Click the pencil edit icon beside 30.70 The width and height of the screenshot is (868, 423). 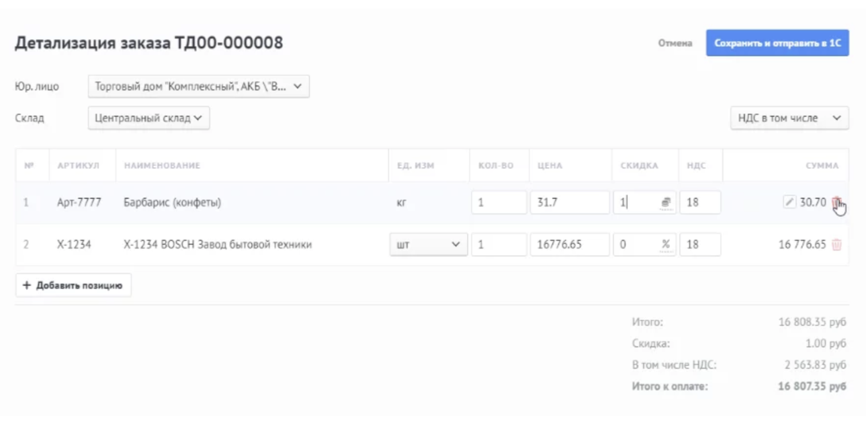(x=789, y=202)
